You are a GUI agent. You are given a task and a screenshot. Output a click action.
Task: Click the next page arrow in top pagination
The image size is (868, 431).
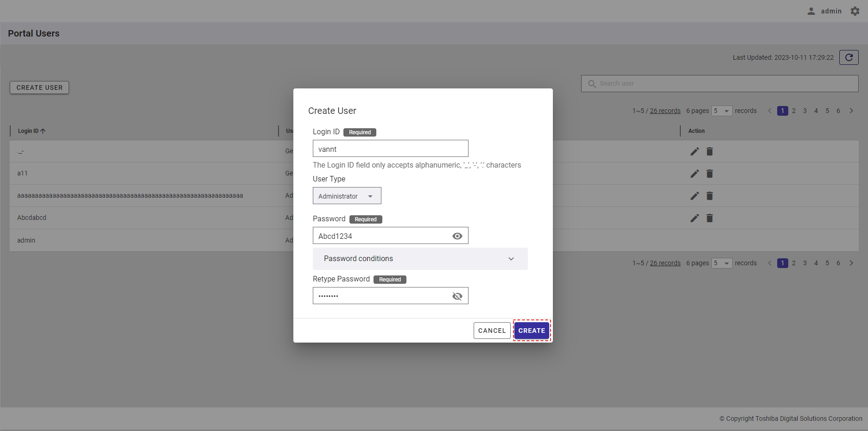click(x=851, y=111)
